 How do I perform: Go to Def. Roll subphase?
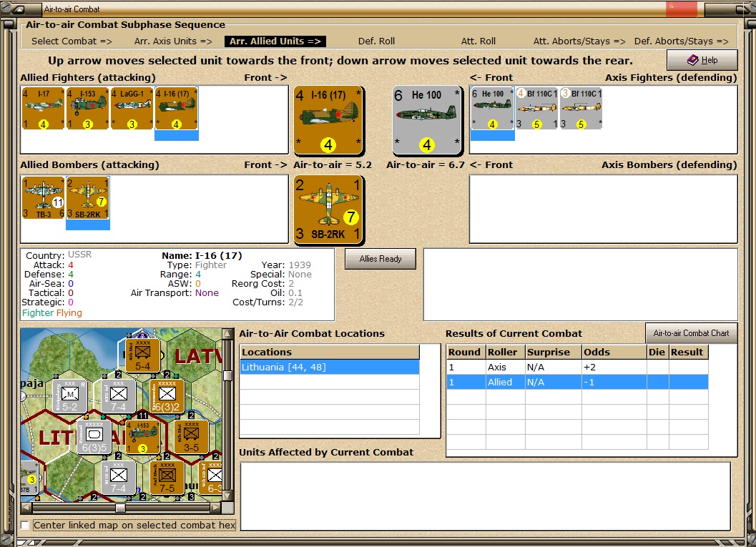tap(376, 41)
